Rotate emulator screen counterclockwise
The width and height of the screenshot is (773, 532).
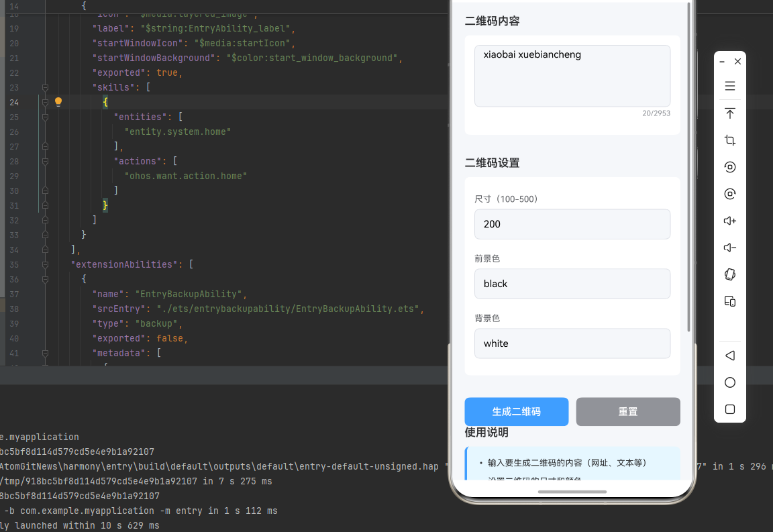coord(729,166)
